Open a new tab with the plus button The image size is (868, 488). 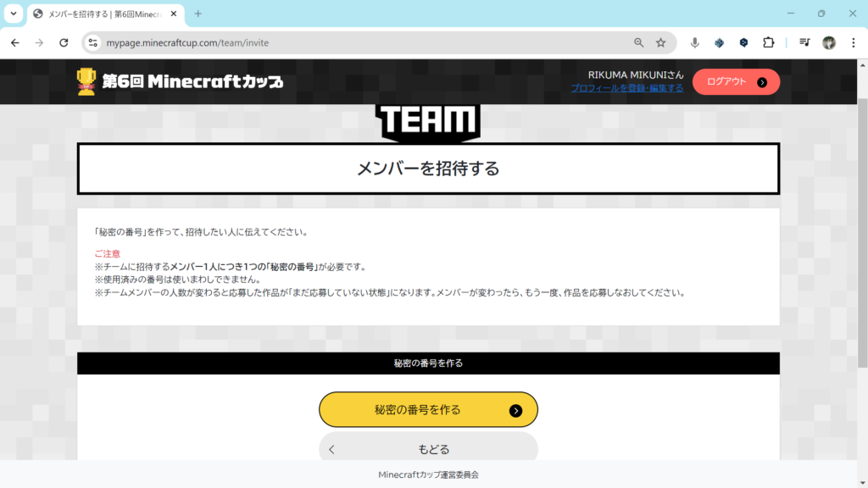[x=198, y=14]
